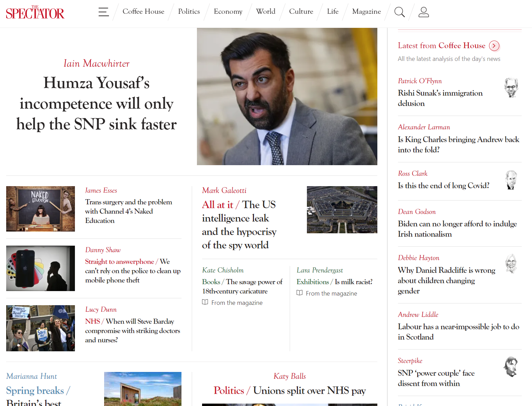Click the search magnifier icon
The width and height of the screenshot is (532, 406).
[399, 12]
